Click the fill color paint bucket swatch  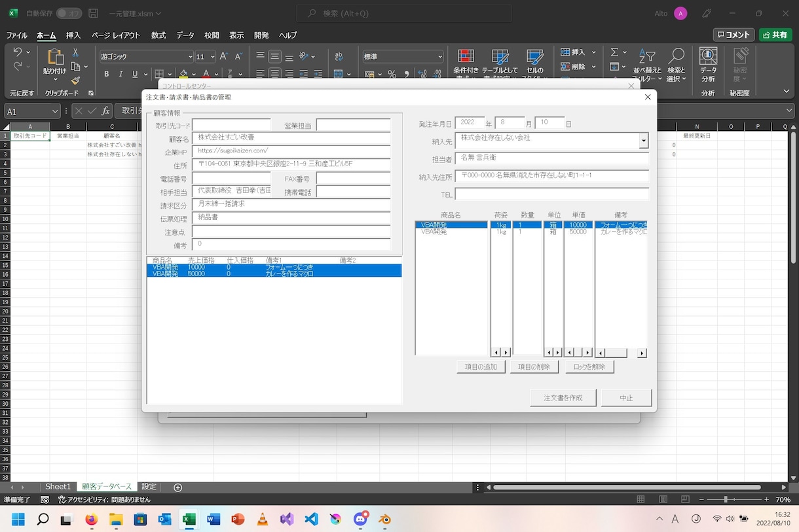pos(184,74)
